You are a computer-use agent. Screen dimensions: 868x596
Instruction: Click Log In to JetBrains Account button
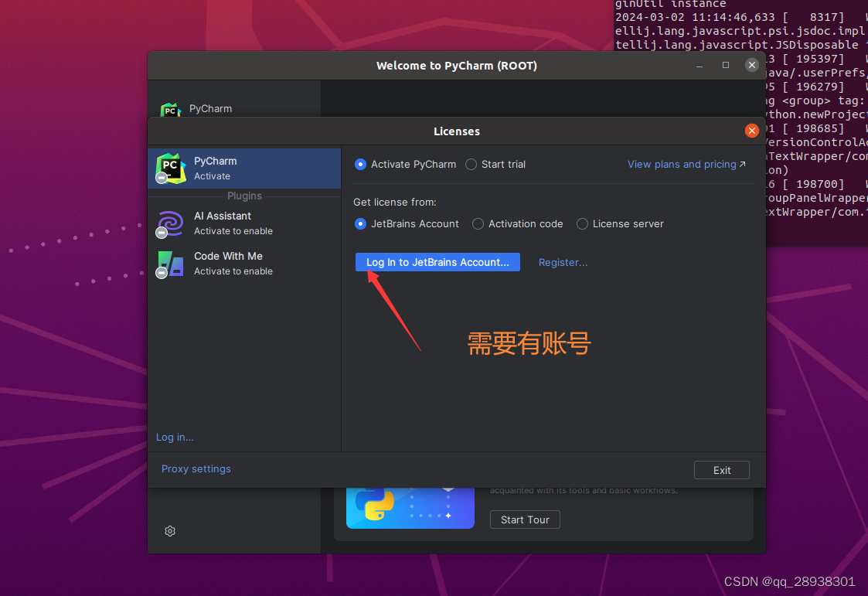437,262
